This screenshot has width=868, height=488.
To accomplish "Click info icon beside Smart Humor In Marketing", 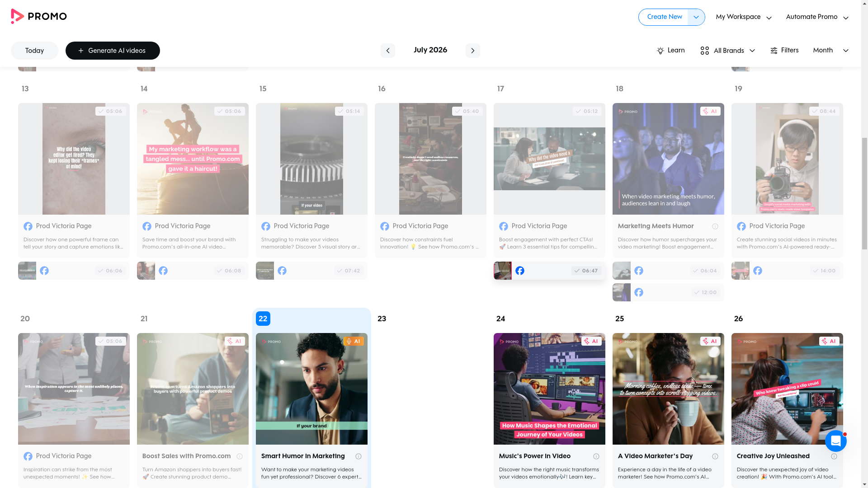I will pyautogui.click(x=358, y=456).
